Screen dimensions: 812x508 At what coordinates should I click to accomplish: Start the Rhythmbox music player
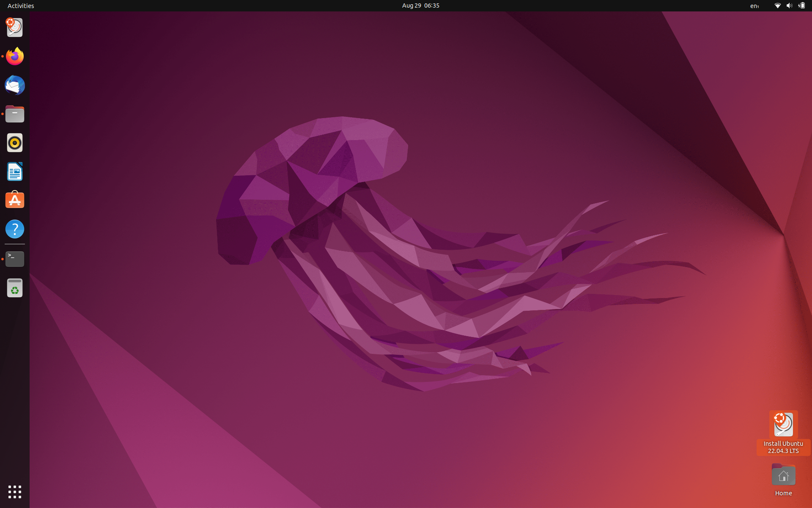14,143
